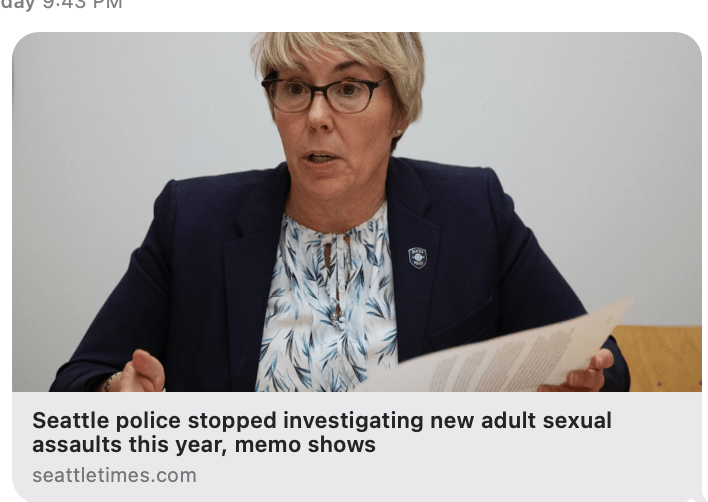Click the raised hand holding the paper's edge
Image resolution: width=708 pixels, height=502 pixels.
580,372
